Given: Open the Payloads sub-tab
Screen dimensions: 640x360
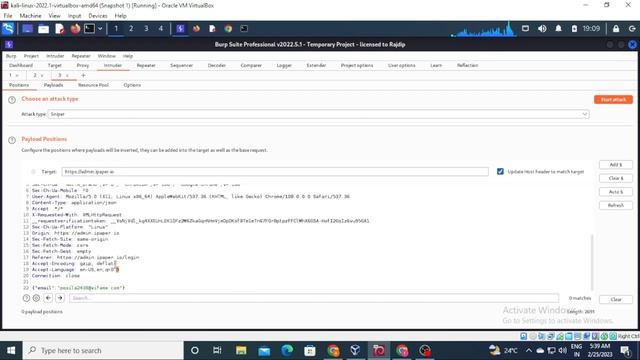Looking at the screenshot, I should pyautogui.click(x=53, y=85).
